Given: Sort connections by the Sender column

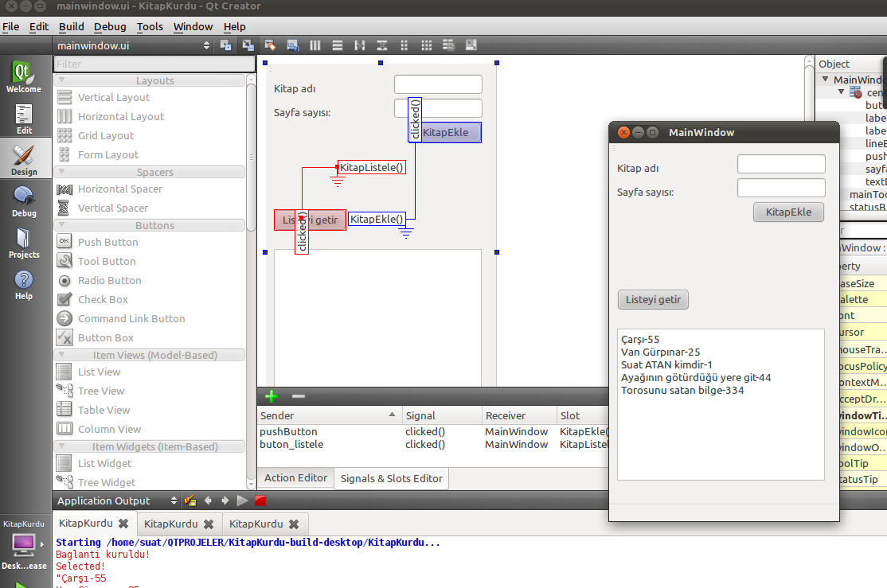Looking at the screenshot, I should 329,415.
